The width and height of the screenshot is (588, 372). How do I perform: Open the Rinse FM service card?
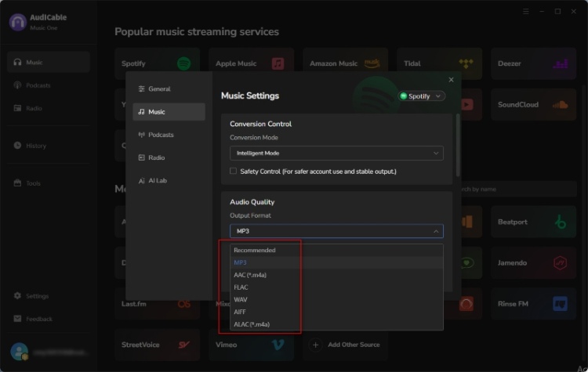click(x=533, y=303)
